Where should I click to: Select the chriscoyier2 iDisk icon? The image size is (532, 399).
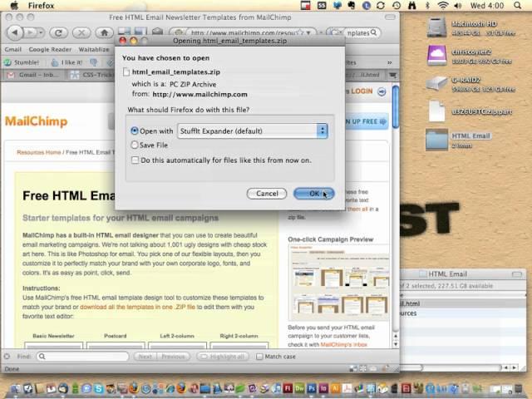[x=436, y=55]
